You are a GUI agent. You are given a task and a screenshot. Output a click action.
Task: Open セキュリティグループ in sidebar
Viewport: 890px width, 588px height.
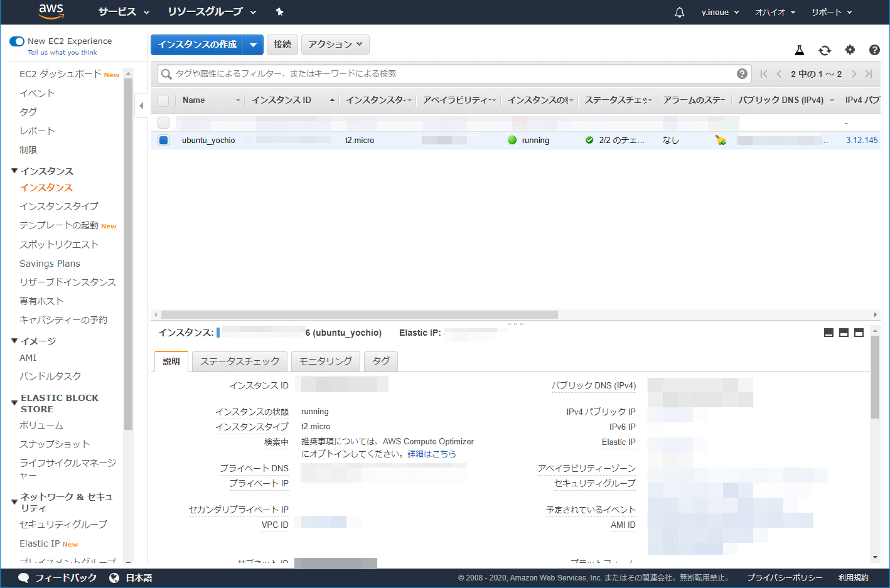(x=63, y=525)
